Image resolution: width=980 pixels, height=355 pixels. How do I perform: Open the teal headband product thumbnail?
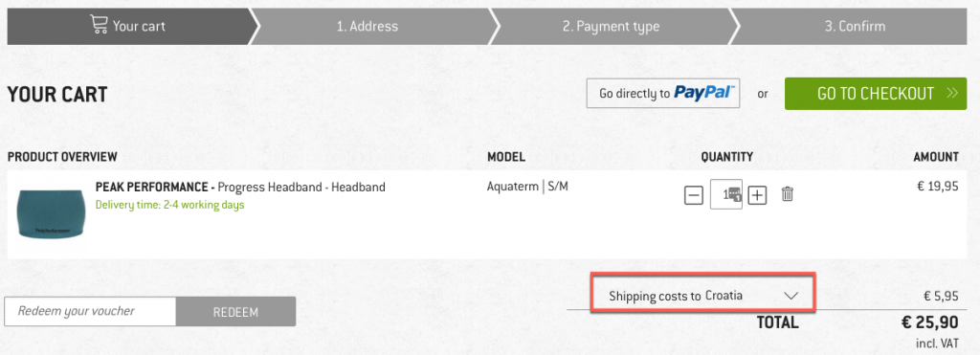pyautogui.click(x=51, y=213)
